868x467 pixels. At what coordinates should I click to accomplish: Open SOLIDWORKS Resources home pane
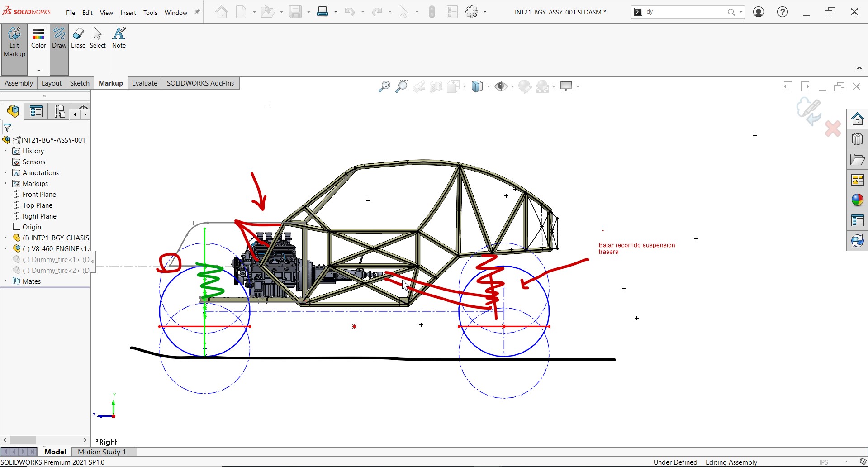(857, 119)
